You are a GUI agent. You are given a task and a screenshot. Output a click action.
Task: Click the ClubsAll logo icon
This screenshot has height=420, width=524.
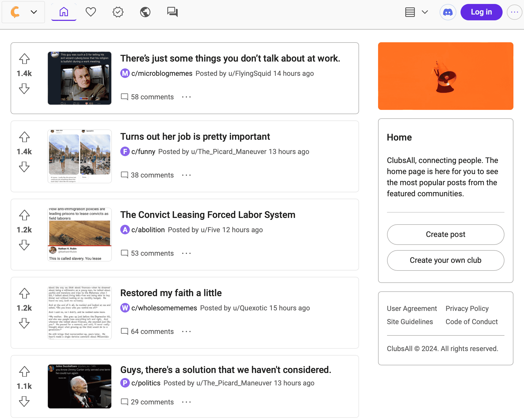coord(15,12)
